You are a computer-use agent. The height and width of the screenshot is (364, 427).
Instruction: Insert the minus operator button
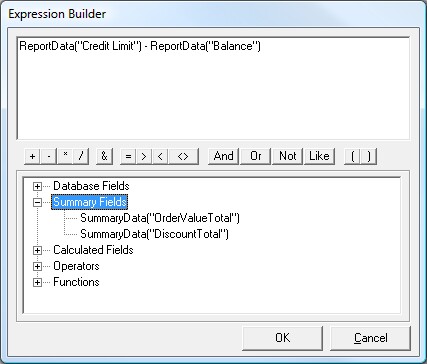[x=49, y=156]
